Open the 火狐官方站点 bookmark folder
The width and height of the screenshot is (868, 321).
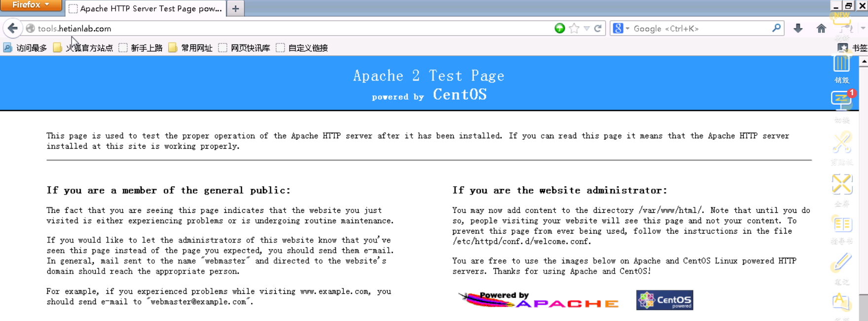coord(83,48)
